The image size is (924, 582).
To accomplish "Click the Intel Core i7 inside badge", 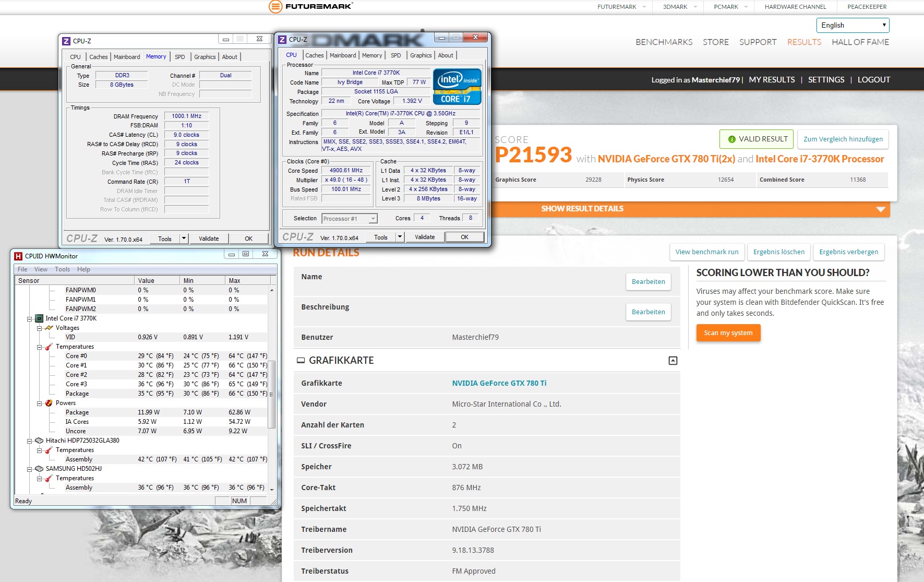I will (457, 86).
